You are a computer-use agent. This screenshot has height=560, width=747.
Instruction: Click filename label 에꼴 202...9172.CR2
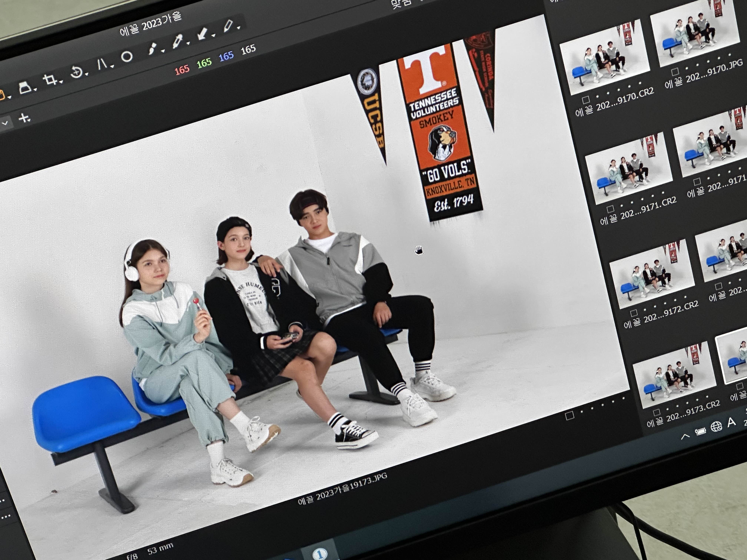click(661, 315)
